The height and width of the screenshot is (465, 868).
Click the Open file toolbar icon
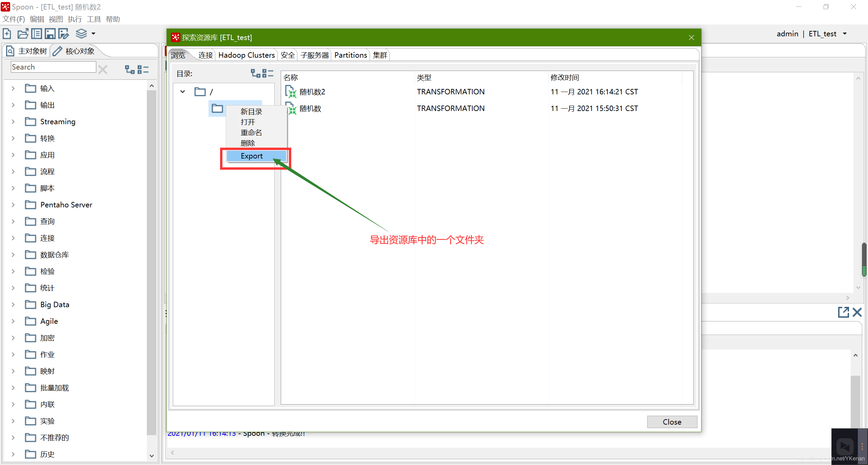[x=23, y=34]
